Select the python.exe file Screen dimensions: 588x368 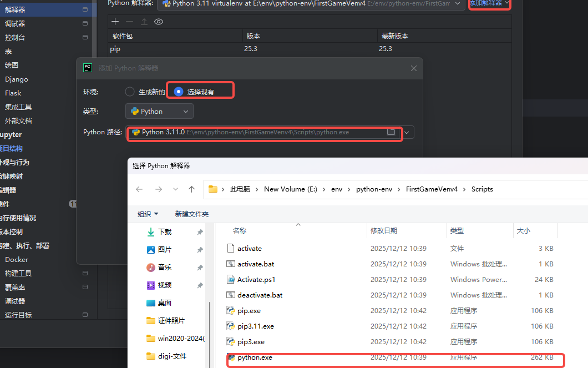pyautogui.click(x=255, y=357)
